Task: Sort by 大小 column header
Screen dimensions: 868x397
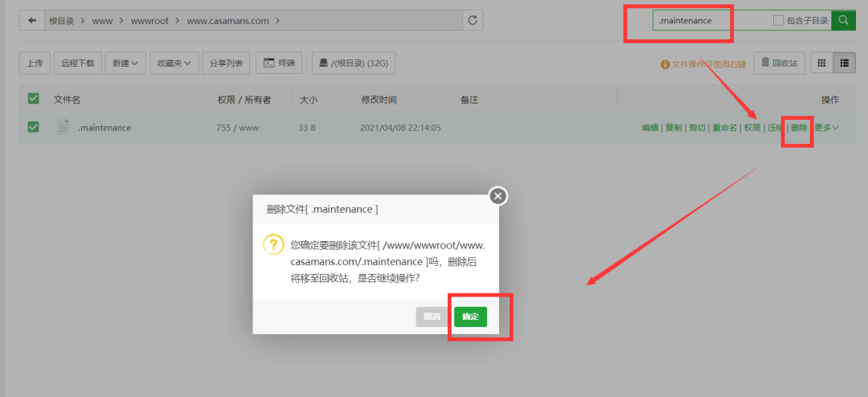Action: pos(309,100)
